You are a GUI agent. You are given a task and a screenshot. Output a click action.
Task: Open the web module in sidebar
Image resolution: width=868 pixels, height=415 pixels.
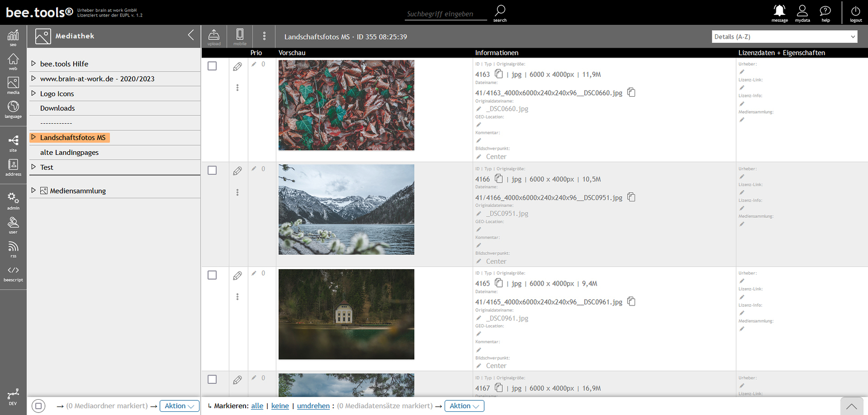click(x=13, y=61)
